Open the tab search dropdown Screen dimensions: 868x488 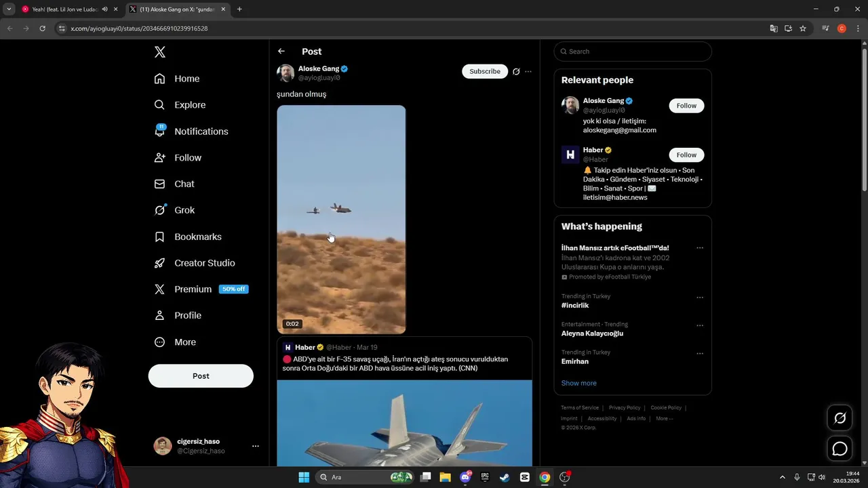point(9,9)
